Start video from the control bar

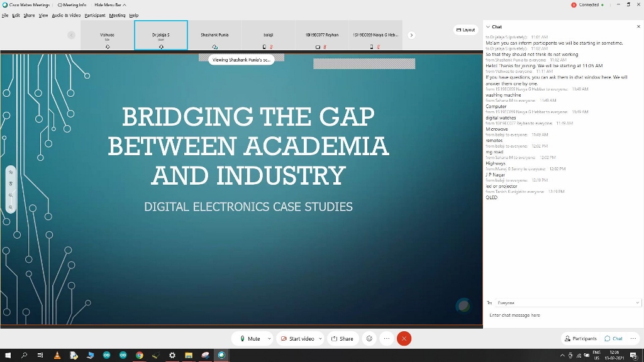297,339
